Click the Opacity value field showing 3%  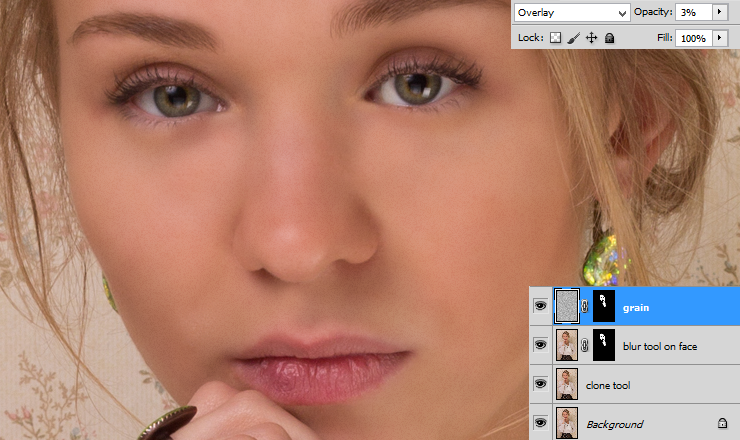[693, 12]
